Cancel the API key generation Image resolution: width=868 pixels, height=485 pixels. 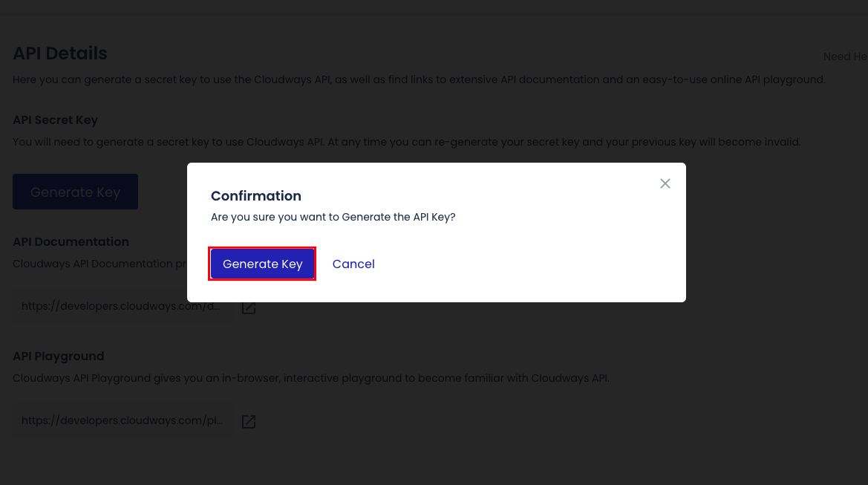353,264
